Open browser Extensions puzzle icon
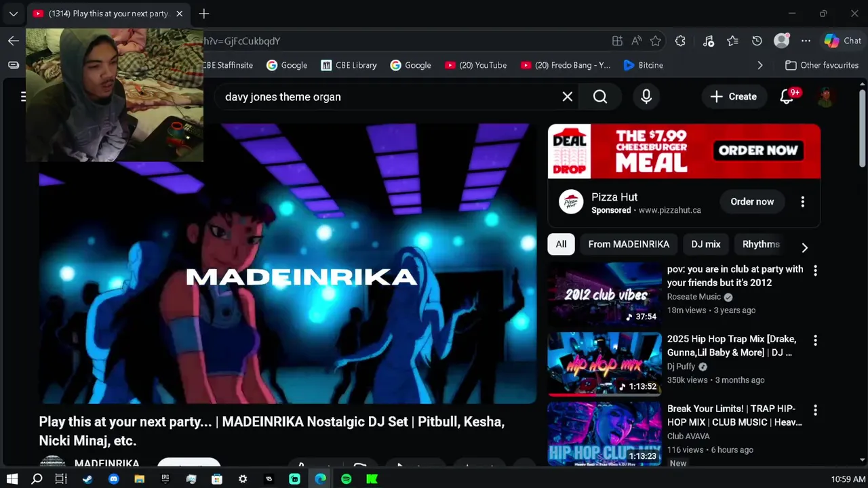The width and height of the screenshot is (868, 488). [x=680, y=41]
